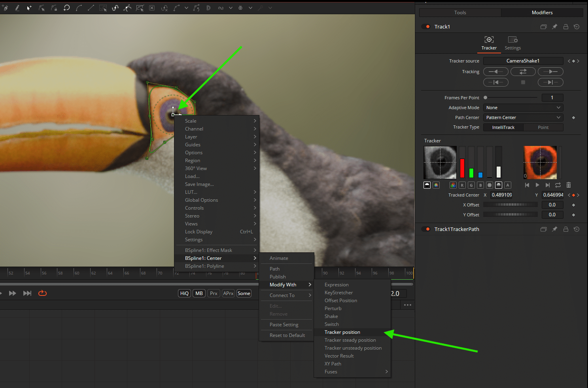588x388 pixels.
Task: Open the Adaptive Mode dropdown
Action: tap(523, 107)
